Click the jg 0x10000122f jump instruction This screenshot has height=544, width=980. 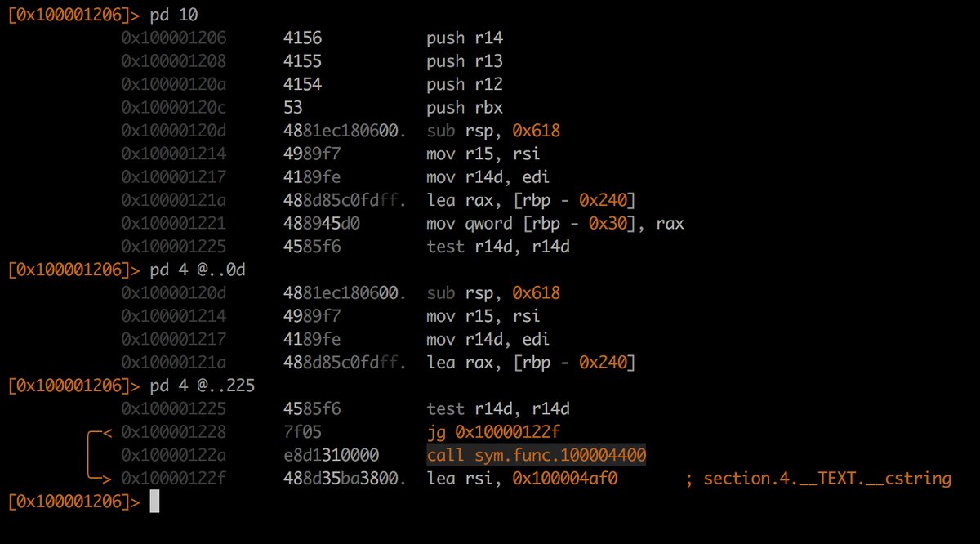click(x=493, y=432)
